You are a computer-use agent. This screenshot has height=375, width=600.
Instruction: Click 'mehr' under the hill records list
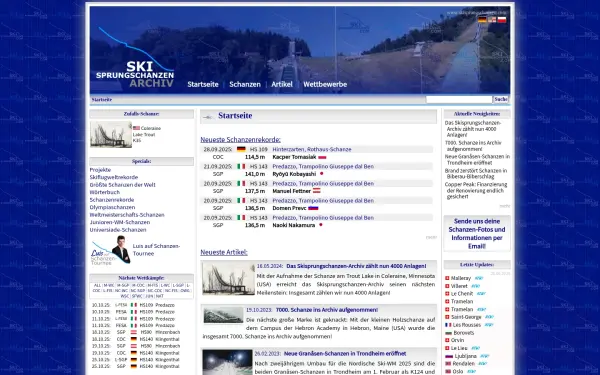tap(431, 237)
